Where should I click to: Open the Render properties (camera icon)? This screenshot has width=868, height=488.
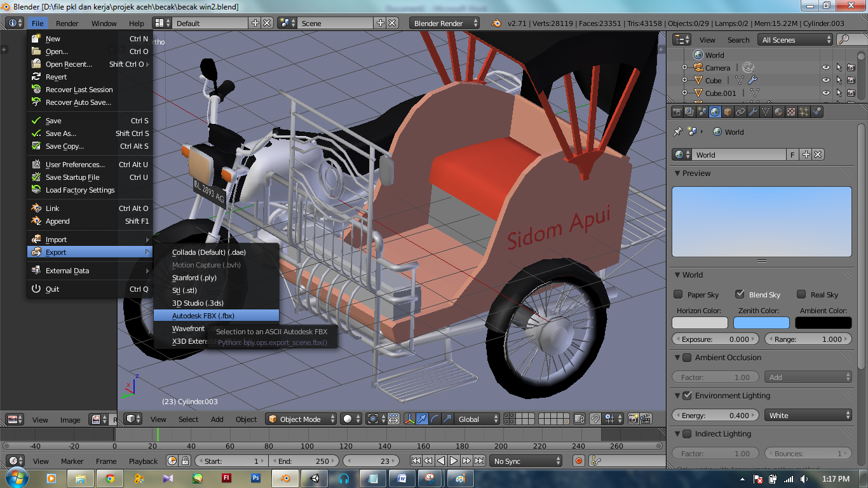coord(677,111)
